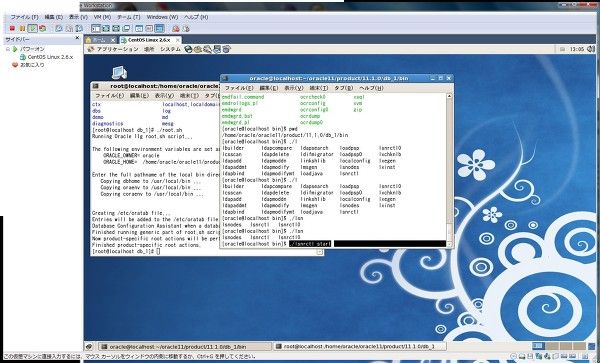Click the unity mode toolbar icon
The image size is (600, 363).
[x=126, y=28]
